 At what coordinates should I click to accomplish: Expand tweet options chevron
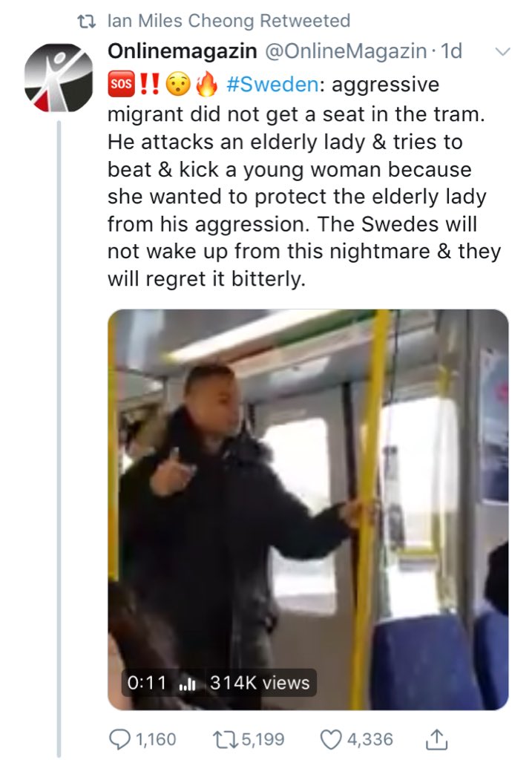point(503,51)
